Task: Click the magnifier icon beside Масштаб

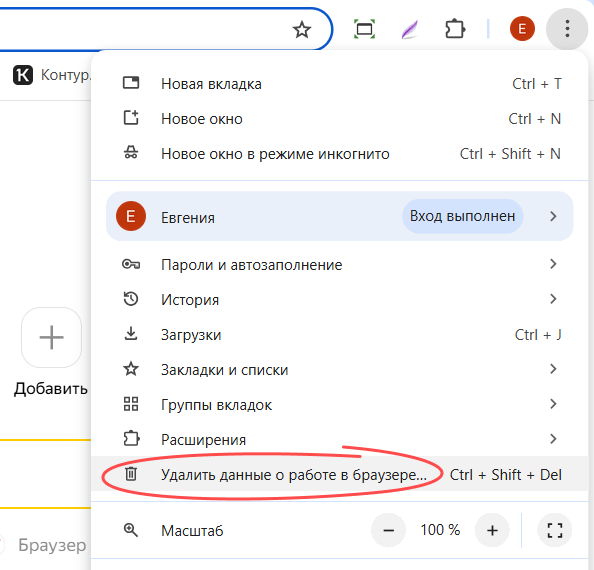Action: [x=131, y=530]
